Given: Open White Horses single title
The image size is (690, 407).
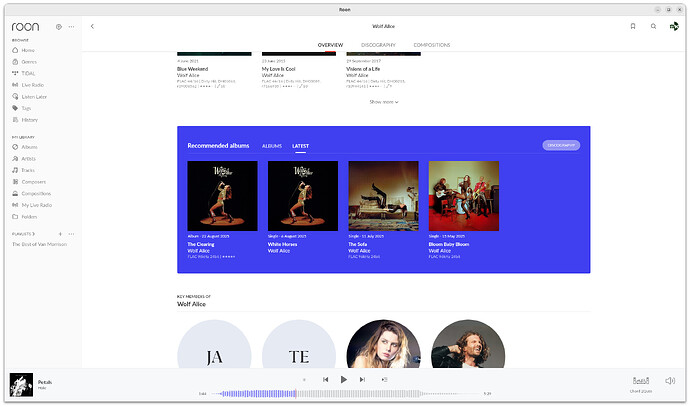Looking at the screenshot, I should [283, 244].
